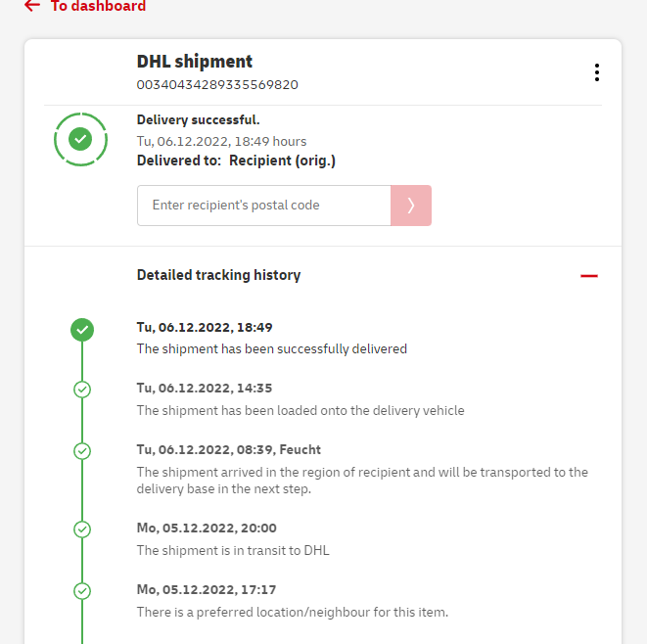Viewport: 647px width, 644px height.
Task: Click Delivered to Recipient (orig.) text
Action: pos(236,161)
